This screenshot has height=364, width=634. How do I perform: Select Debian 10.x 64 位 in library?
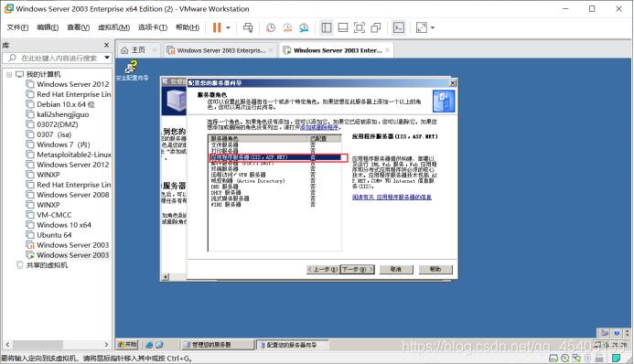pyautogui.click(x=65, y=104)
